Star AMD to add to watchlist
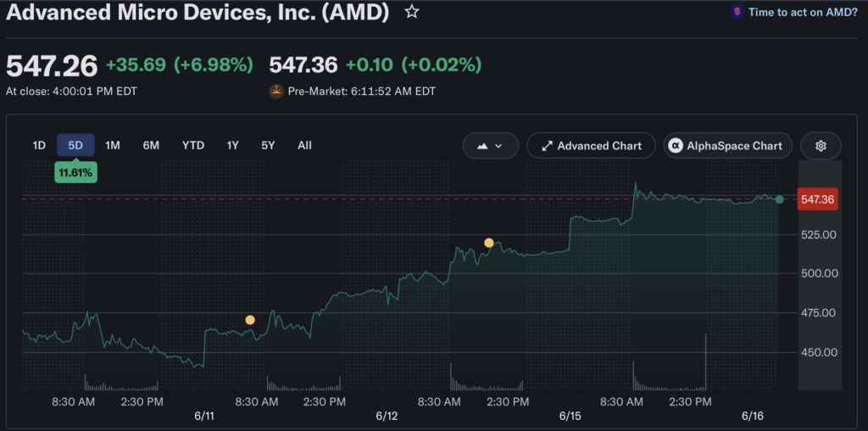The height and width of the screenshot is (431, 868). (x=411, y=12)
